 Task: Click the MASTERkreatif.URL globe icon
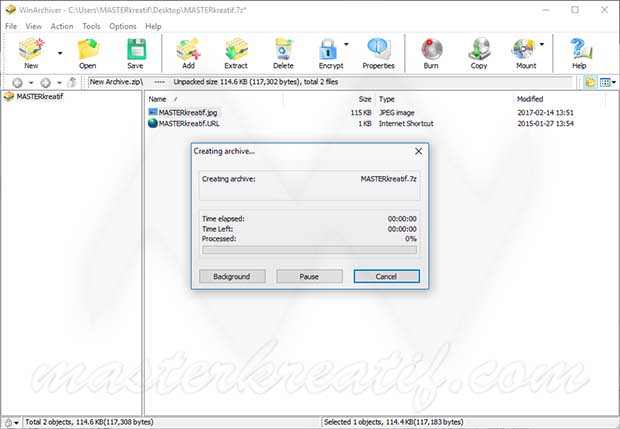153,123
